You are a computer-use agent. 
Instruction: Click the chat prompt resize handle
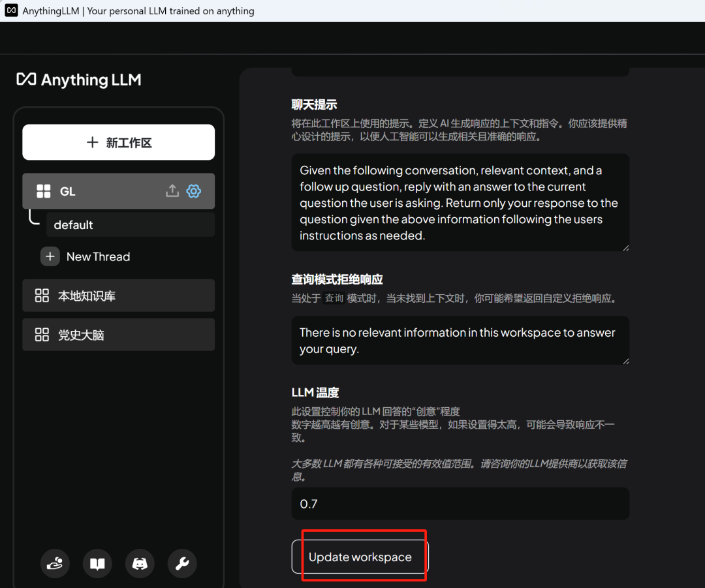tap(625, 248)
